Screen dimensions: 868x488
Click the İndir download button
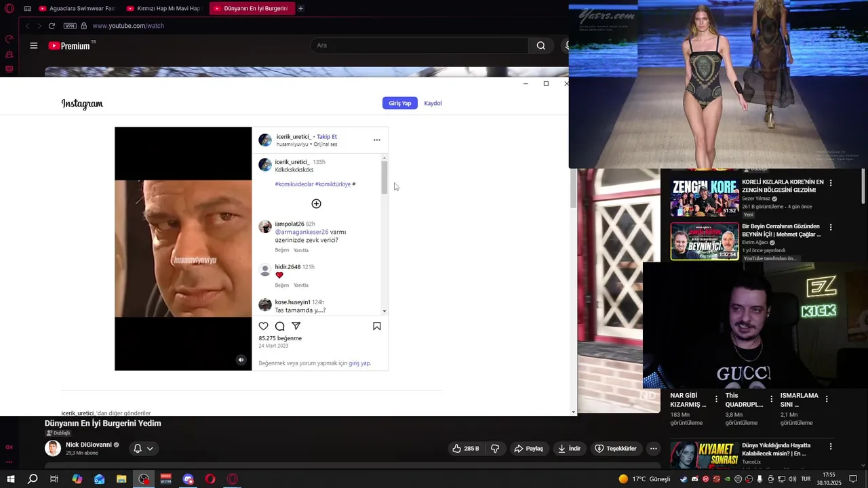pyautogui.click(x=569, y=449)
